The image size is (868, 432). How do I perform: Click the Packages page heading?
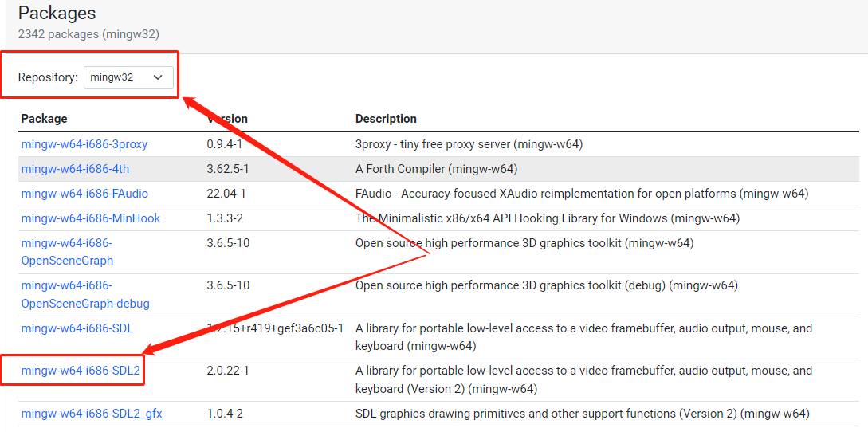[57, 14]
